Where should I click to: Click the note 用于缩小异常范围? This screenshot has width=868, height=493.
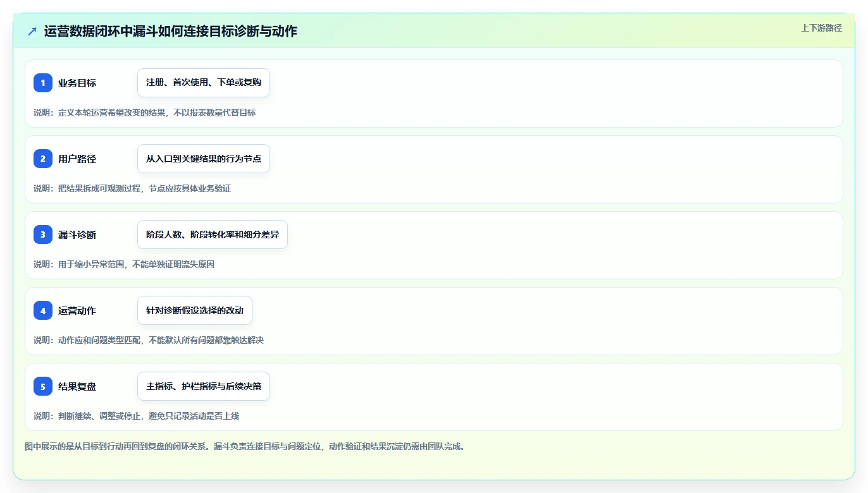click(124, 264)
